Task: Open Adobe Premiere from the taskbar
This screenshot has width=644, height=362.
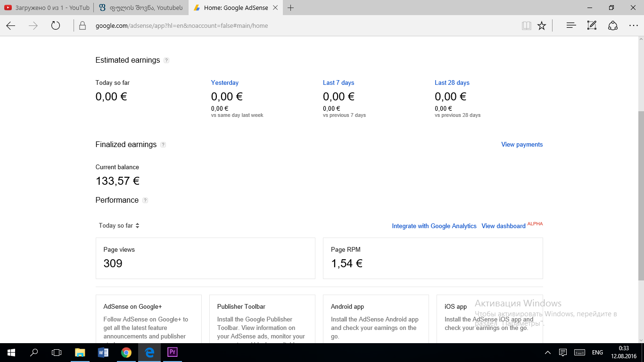Action: tap(172, 352)
